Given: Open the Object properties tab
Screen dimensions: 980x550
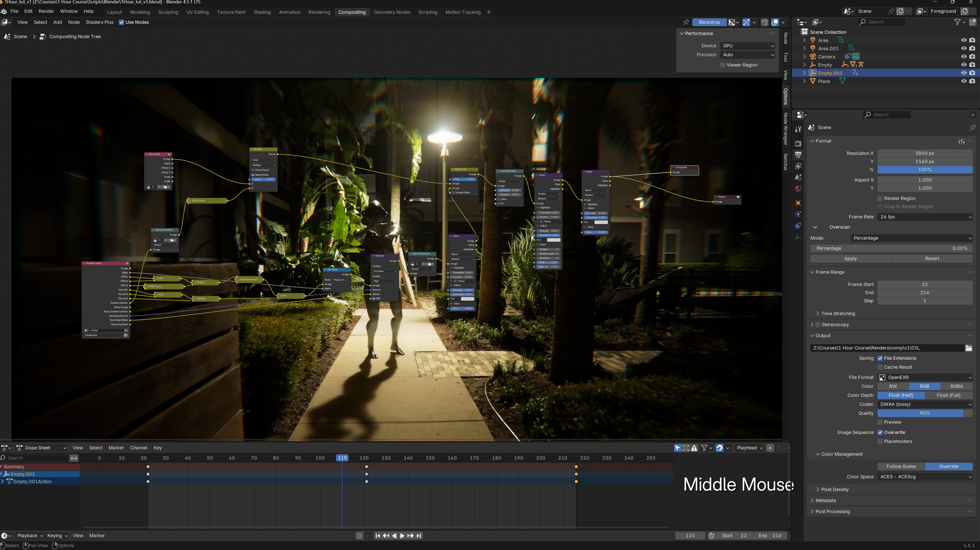Looking at the screenshot, I should click(x=798, y=203).
